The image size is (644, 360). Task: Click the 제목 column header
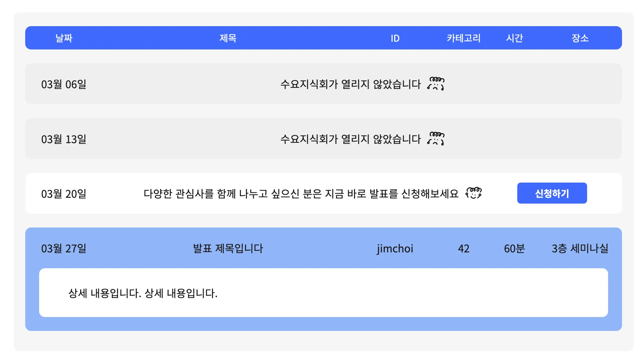pos(228,38)
